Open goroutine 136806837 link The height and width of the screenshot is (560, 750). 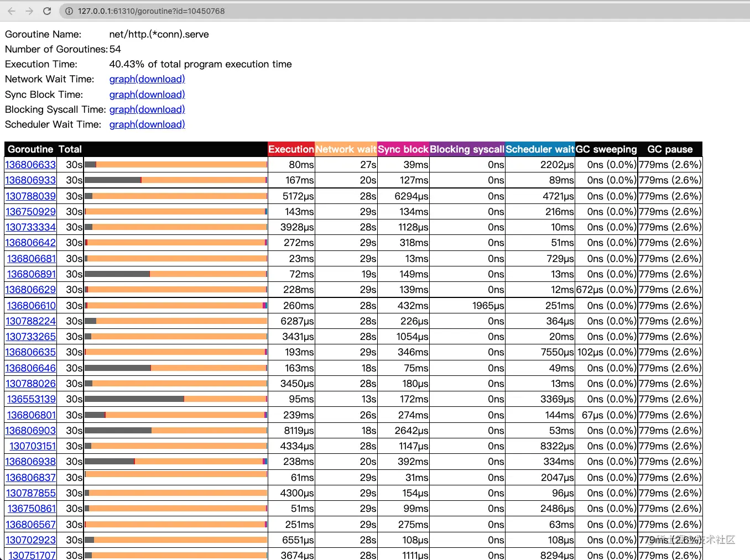click(x=30, y=478)
